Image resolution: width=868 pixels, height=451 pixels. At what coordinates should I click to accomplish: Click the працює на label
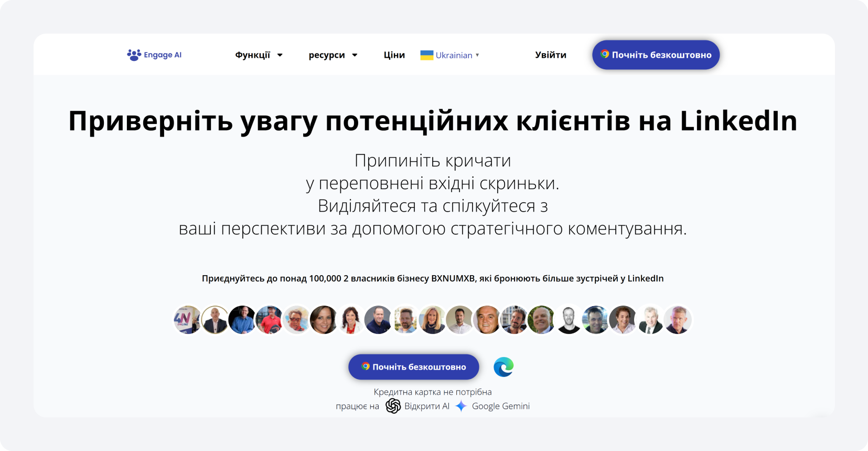pos(357,406)
